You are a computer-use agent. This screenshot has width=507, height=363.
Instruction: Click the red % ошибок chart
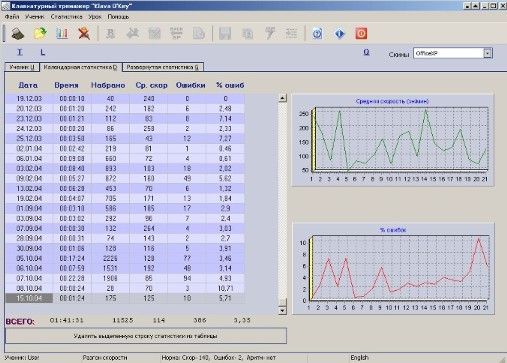393,269
